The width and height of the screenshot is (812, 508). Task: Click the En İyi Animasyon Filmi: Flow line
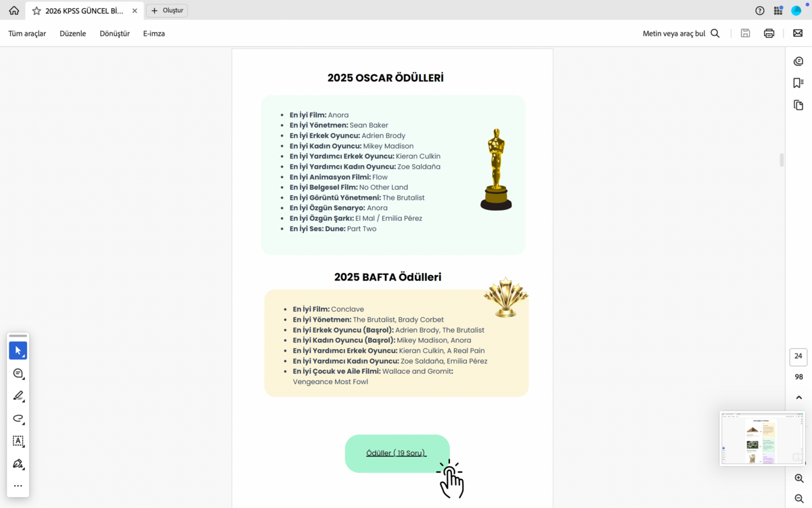(339, 177)
